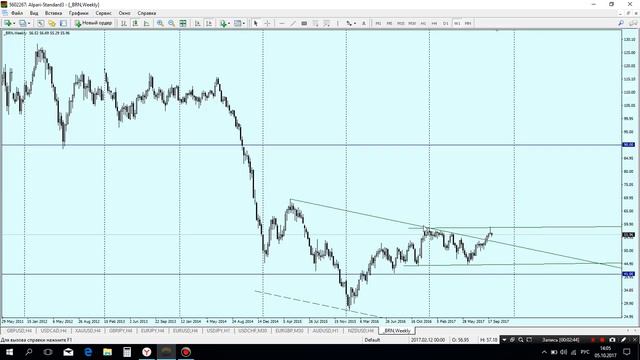Switch to D1 timeframe
The image size is (640, 360).
click(446, 24)
